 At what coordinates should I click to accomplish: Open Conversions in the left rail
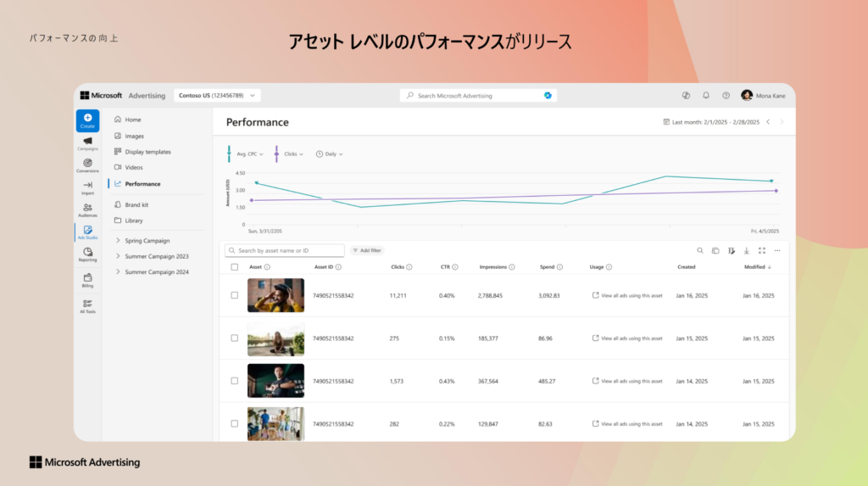(x=87, y=165)
